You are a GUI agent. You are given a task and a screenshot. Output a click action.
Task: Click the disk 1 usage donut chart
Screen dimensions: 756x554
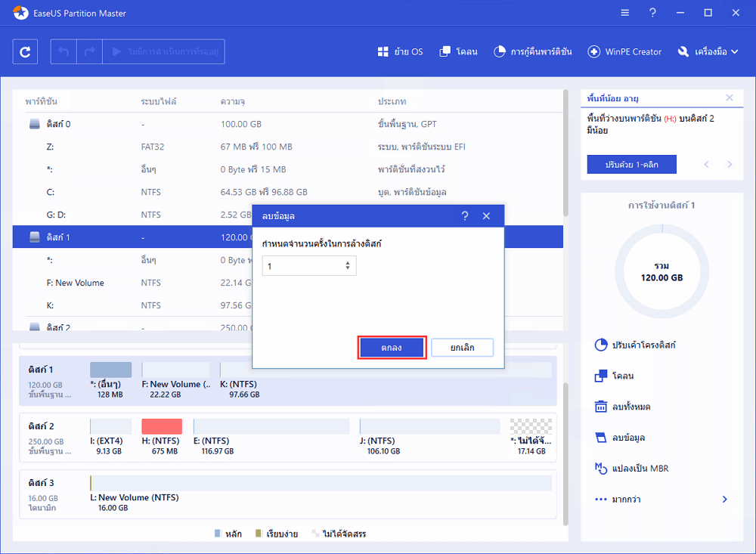[662, 271]
